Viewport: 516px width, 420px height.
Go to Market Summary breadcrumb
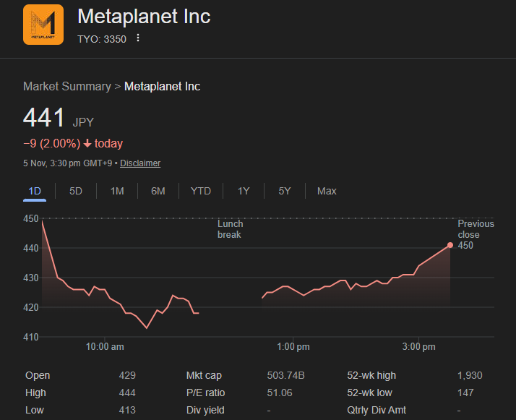tap(67, 87)
